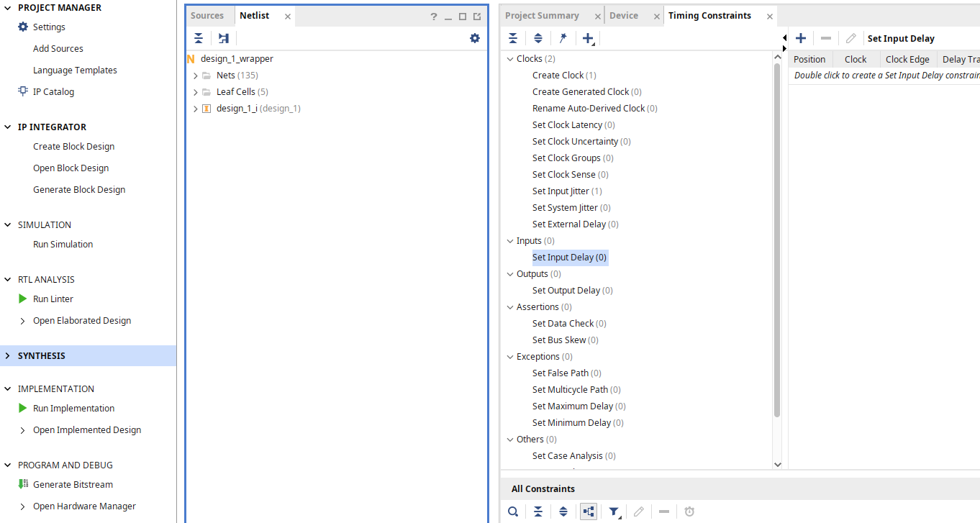The height and width of the screenshot is (523, 980).
Task: Toggle group-by-type tree view in All Constraints
Action: coord(589,511)
